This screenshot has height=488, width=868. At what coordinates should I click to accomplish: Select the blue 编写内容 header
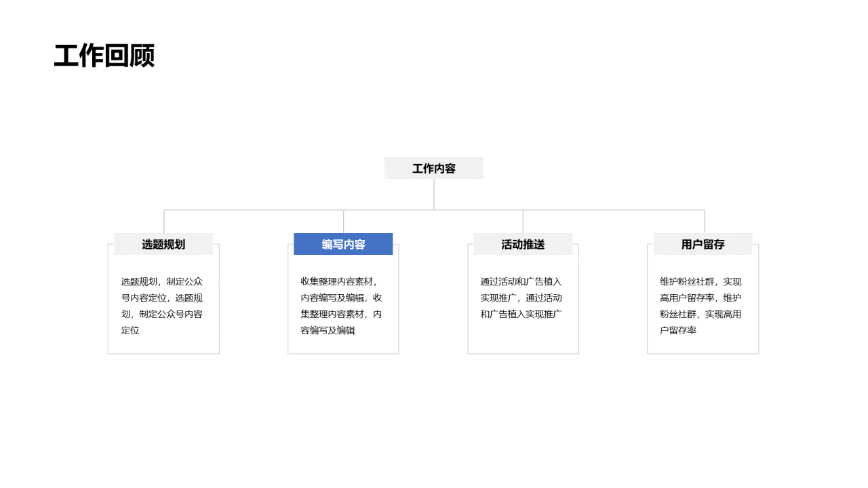(x=343, y=244)
